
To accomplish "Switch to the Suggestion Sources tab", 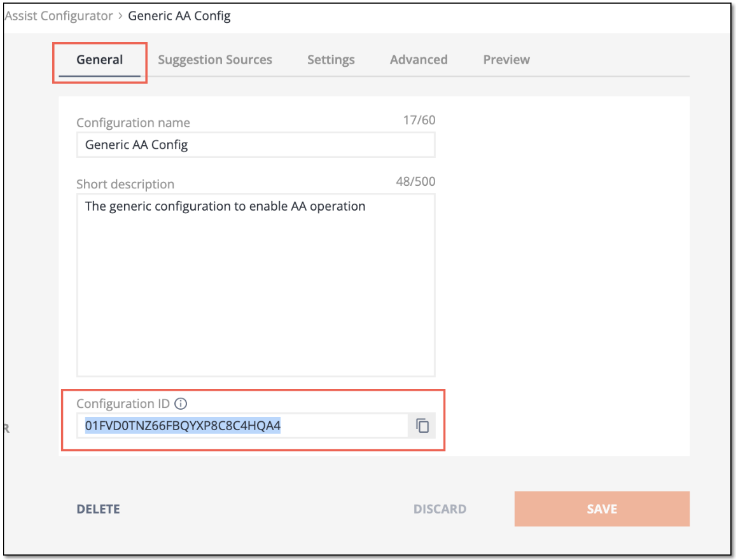I will [x=215, y=60].
